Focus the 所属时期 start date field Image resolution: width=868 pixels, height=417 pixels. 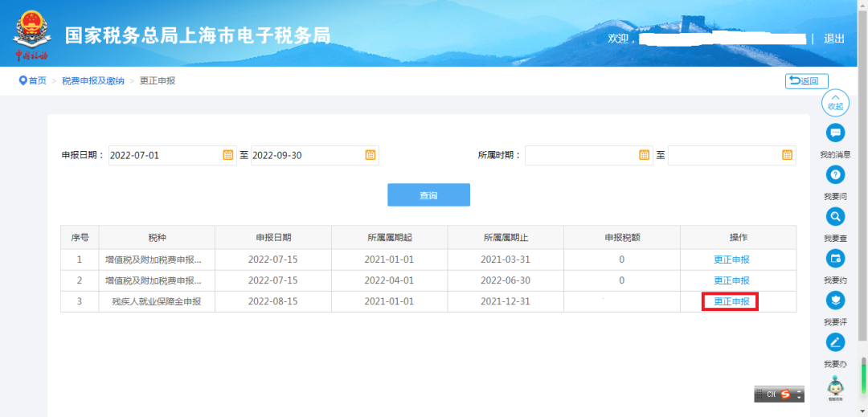[x=589, y=155]
